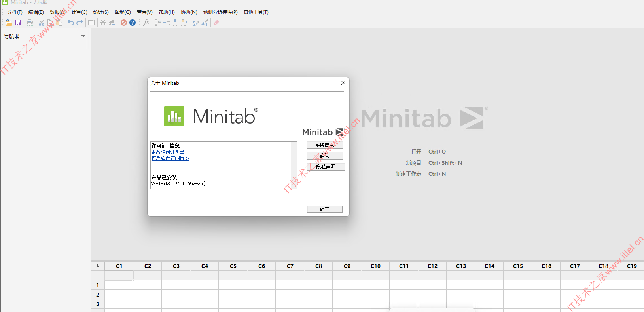The image size is (644, 312).
Task: Open the 更改许可证类型 link
Action: pyautogui.click(x=168, y=152)
